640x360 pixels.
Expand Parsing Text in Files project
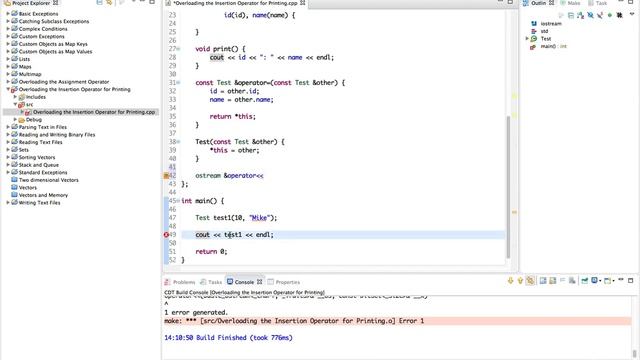8,127
